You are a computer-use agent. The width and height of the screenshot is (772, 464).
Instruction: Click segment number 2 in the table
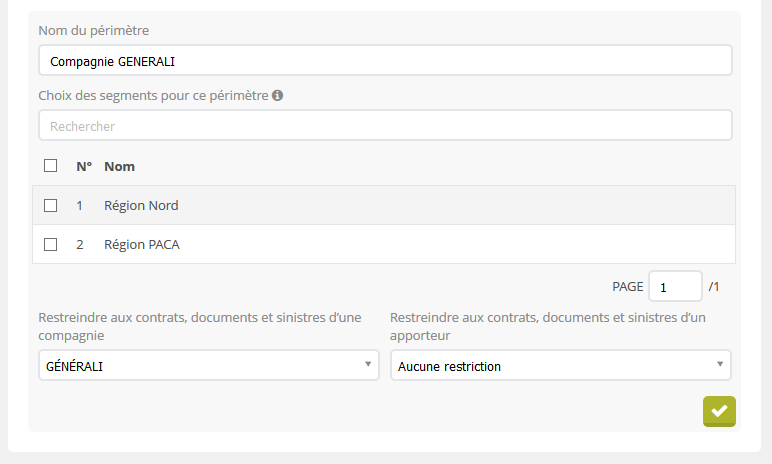[x=80, y=244]
